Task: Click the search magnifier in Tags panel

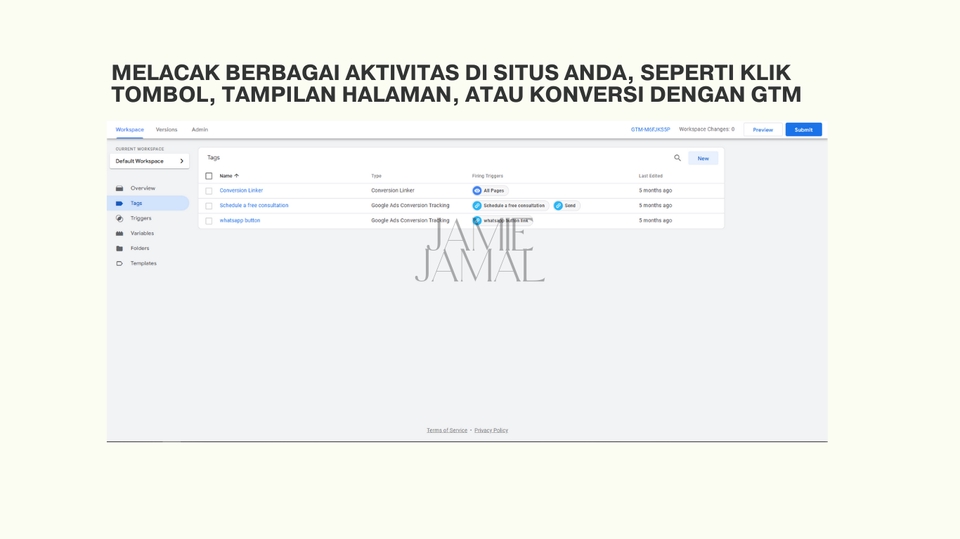Action: [677, 158]
